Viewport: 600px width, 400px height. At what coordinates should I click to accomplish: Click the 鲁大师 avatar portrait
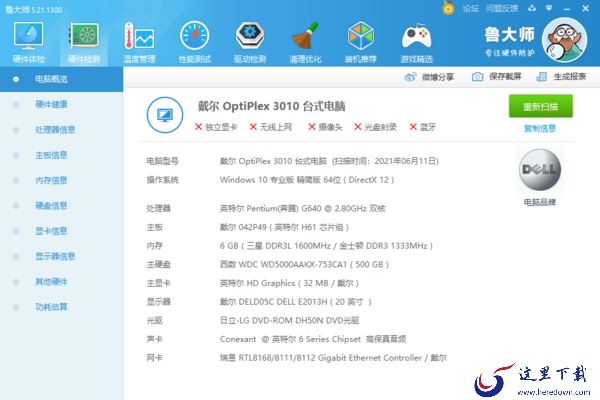(564, 40)
